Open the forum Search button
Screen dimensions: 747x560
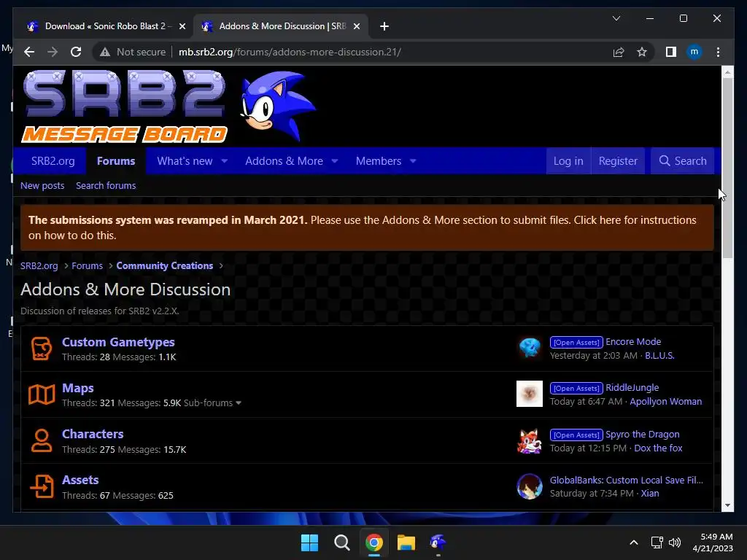pos(682,161)
